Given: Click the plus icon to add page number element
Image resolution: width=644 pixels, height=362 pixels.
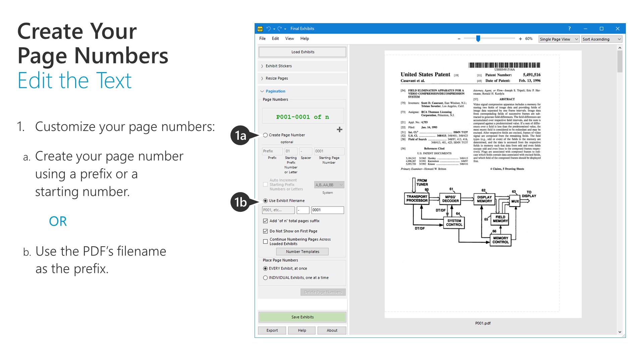Looking at the screenshot, I should (x=340, y=129).
